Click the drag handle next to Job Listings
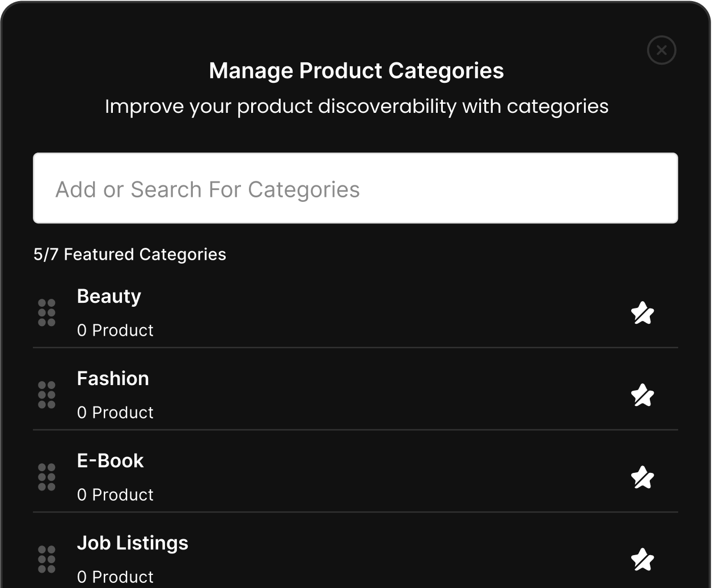The image size is (723, 588). 46,560
